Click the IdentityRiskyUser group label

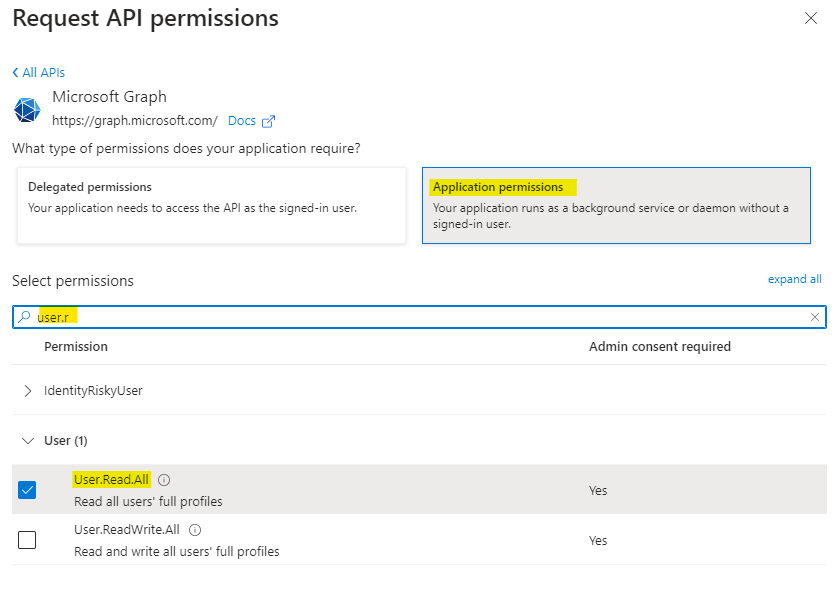pyautogui.click(x=93, y=391)
